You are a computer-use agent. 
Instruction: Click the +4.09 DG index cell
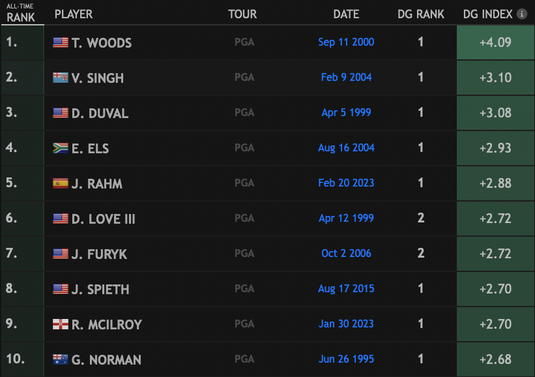[x=495, y=42]
